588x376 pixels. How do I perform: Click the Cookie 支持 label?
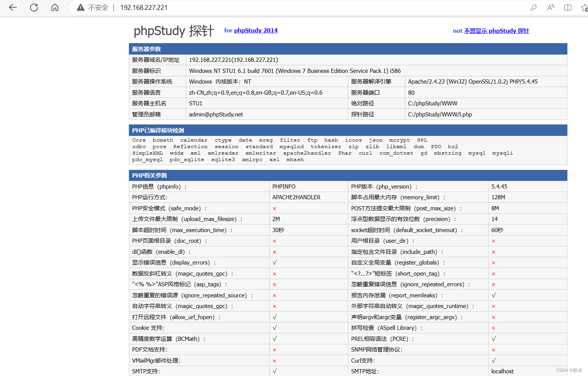tap(148, 328)
